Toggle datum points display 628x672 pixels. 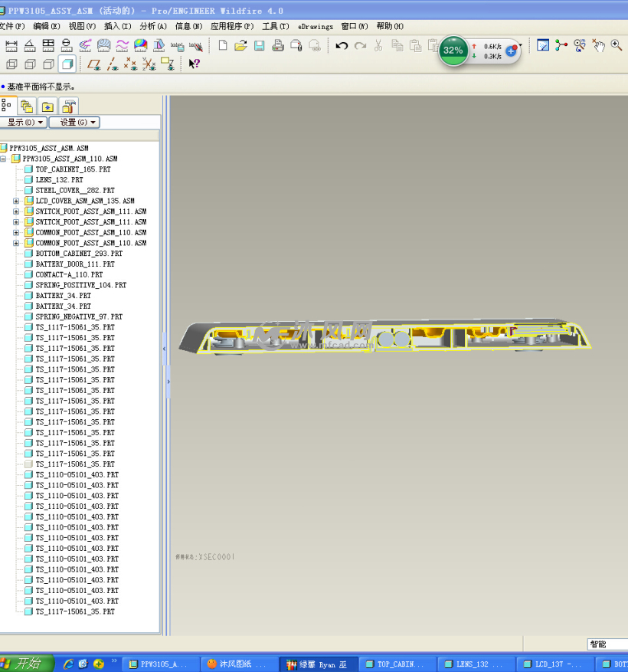tap(130, 64)
